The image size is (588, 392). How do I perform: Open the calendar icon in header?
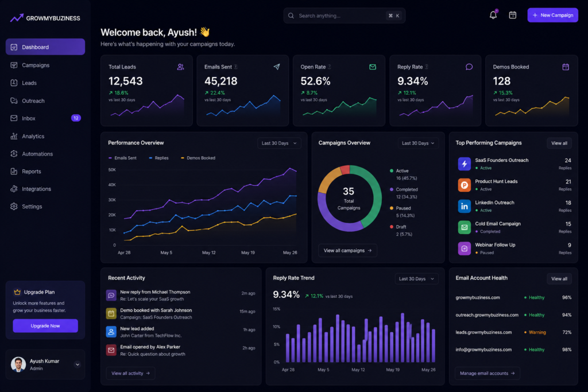click(512, 15)
